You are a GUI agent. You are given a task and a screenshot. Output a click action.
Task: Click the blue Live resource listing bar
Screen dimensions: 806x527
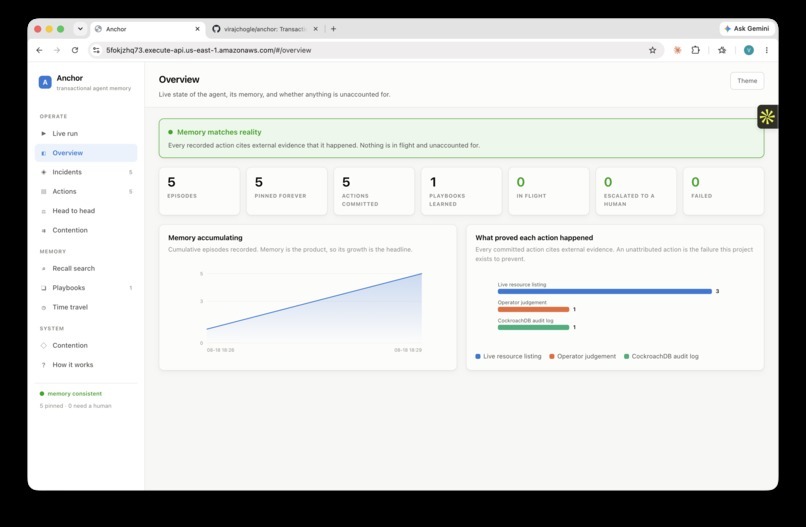pos(604,292)
